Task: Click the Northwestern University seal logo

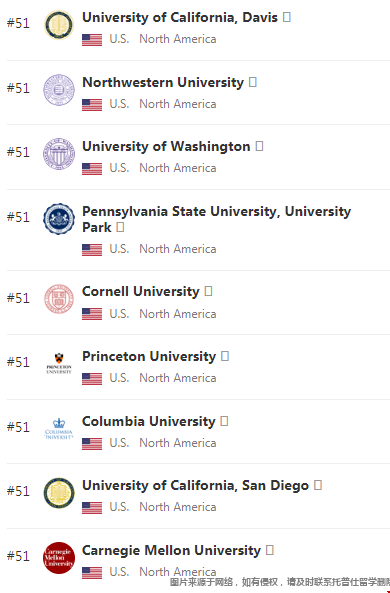Action: click(x=59, y=90)
